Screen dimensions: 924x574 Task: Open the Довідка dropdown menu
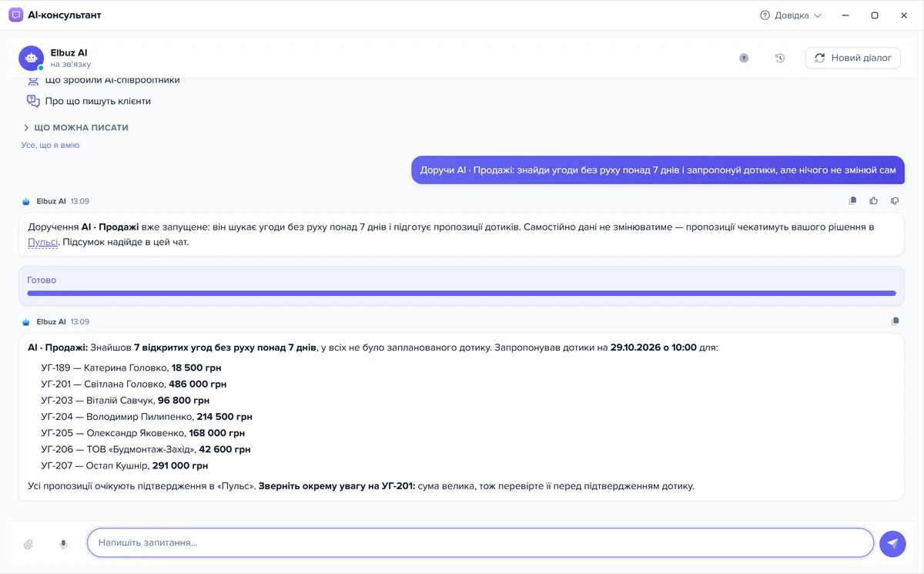coord(791,15)
